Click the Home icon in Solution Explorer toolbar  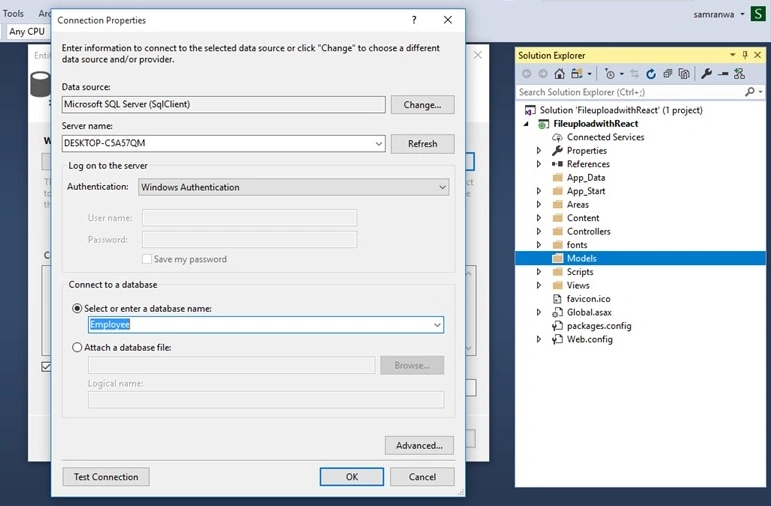pos(559,74)
